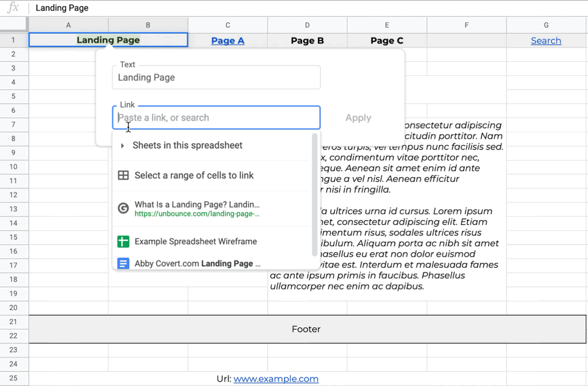This screenshot has width=588, height=386.
Task: Click the fx formula icon
Action: tap(13, 7)
